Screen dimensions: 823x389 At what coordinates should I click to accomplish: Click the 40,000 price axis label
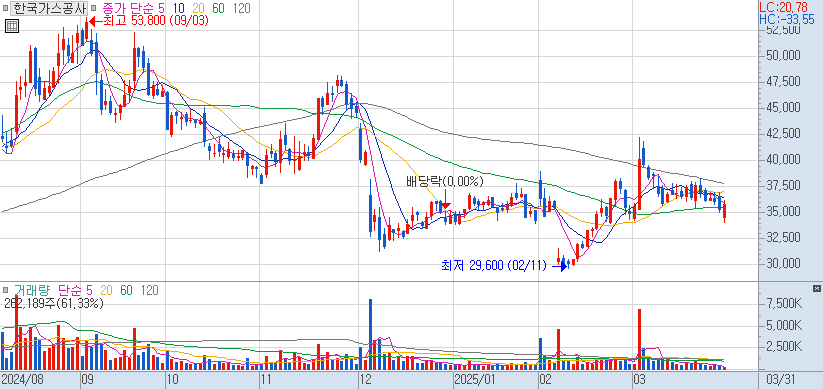[x=783, y=160]
